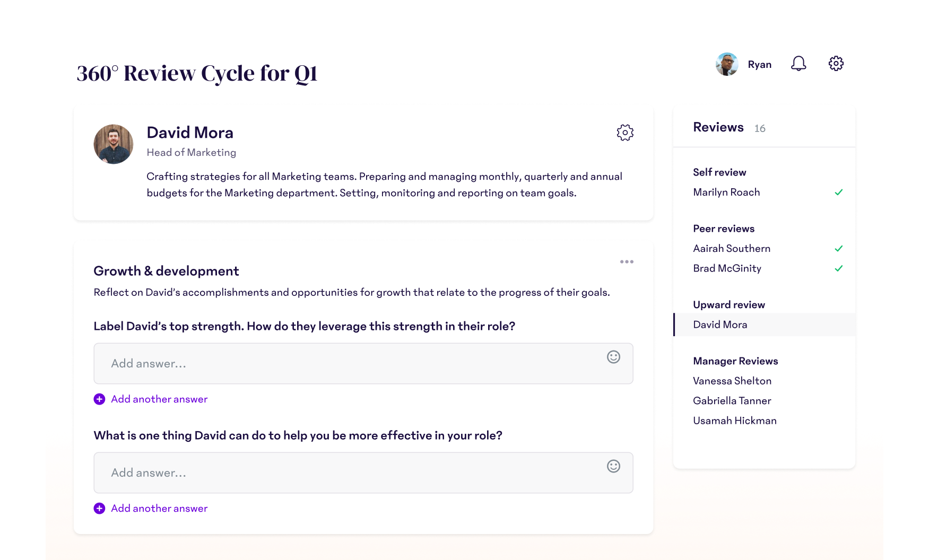929x560 pixels.
Task: Open emoji picker for effectiveness answer
Action: click(613, 467)
